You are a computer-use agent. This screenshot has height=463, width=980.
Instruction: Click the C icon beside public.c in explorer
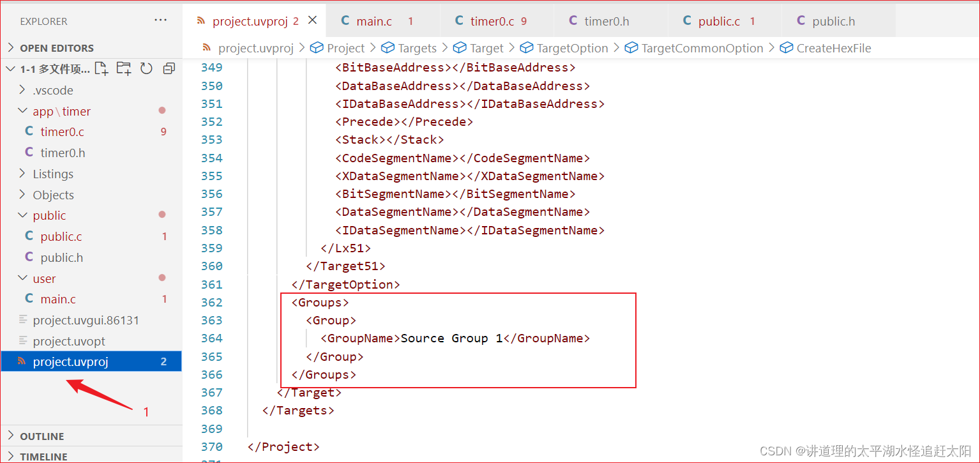click(x=29, y=236)
